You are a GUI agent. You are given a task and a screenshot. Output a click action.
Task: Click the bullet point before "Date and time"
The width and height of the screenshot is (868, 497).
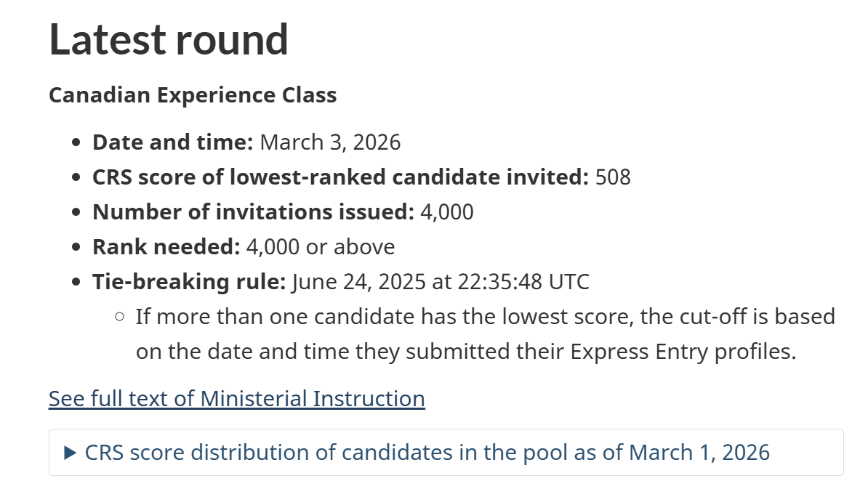76,143
